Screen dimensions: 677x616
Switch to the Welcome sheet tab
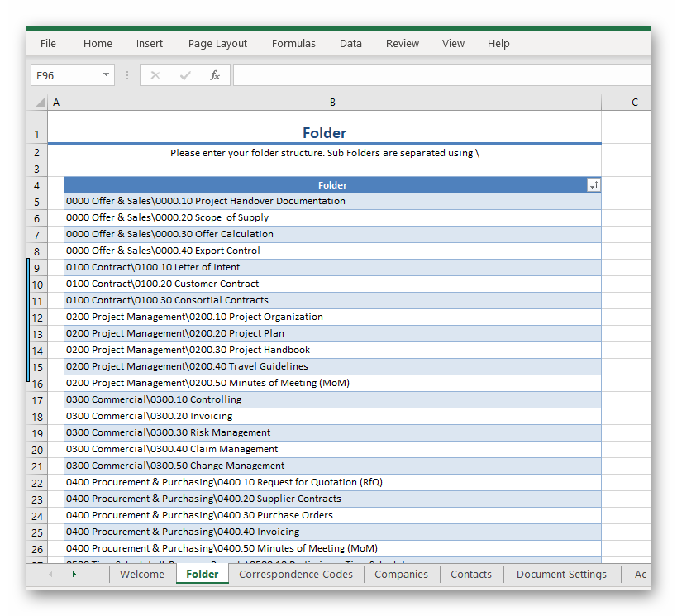pos(141,574)
